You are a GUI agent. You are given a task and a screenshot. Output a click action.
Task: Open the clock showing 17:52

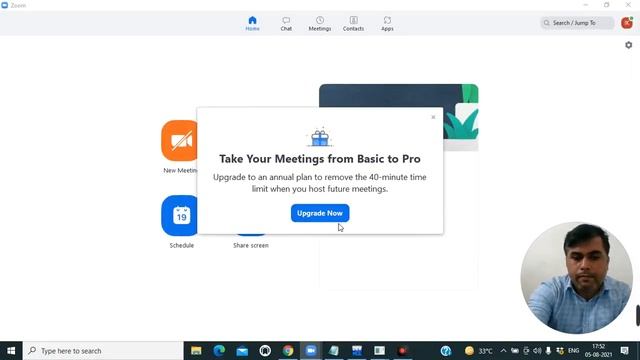tap(598, 351)
